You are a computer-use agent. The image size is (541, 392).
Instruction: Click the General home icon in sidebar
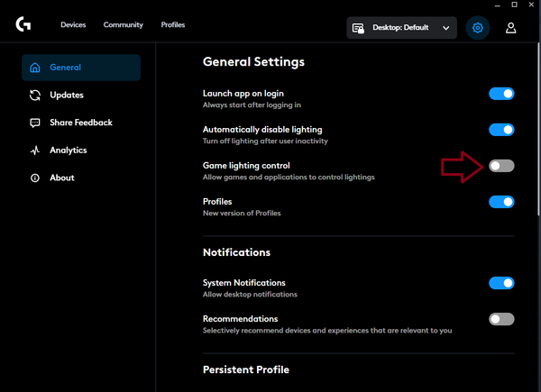coord(35,68)
